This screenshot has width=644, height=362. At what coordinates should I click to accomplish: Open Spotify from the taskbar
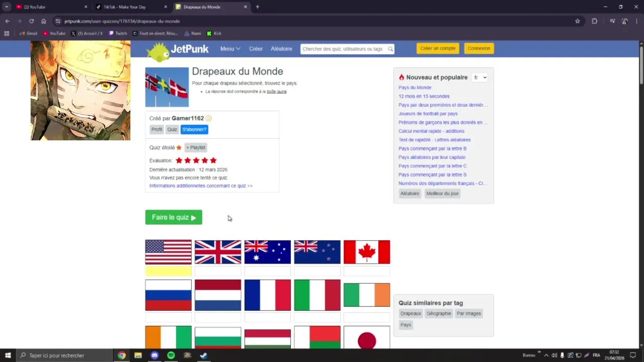(171, 355)
